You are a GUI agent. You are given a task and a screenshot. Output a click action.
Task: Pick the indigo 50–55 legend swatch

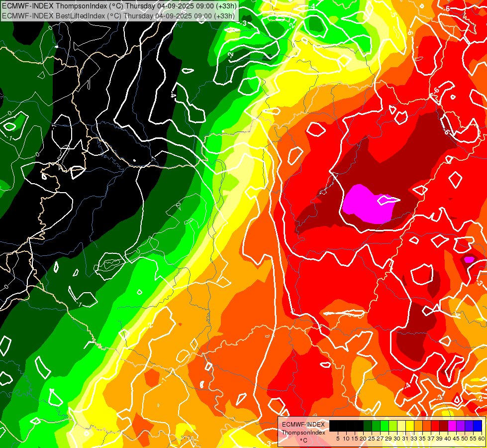point(469,426)
